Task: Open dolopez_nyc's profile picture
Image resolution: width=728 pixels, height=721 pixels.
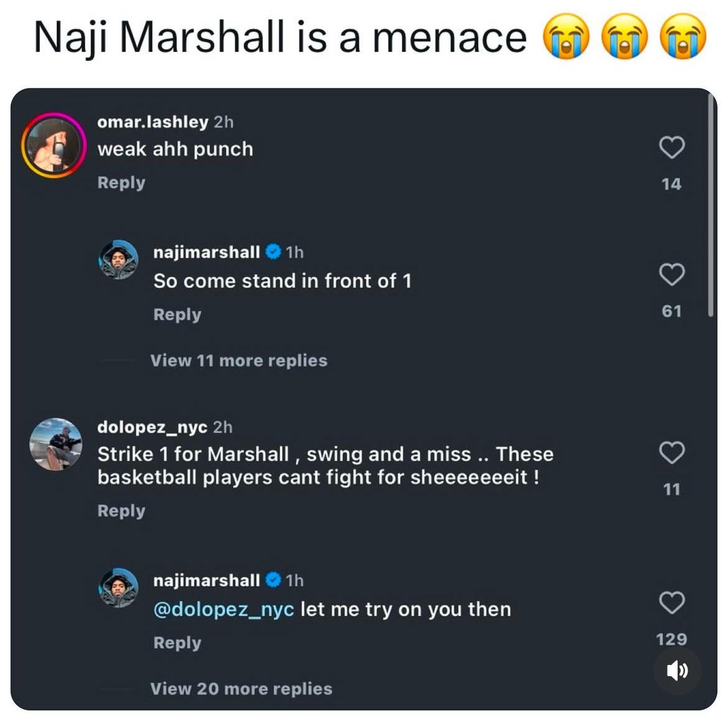Action: tap(56, 444)
